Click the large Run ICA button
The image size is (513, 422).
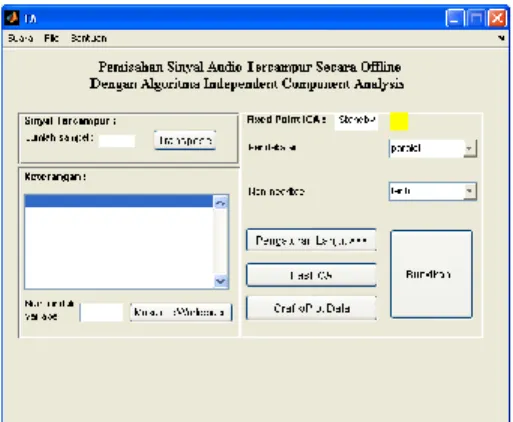coord(431,274)
